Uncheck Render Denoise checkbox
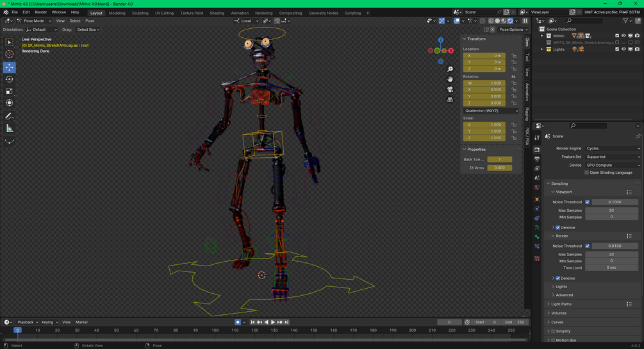 [x=557, y=278]
